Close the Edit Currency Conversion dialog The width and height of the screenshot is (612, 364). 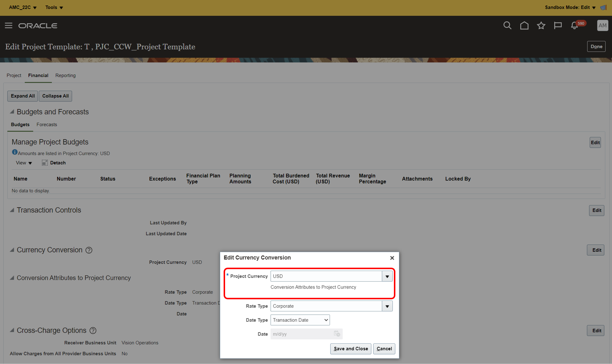[x=392, y=258]
